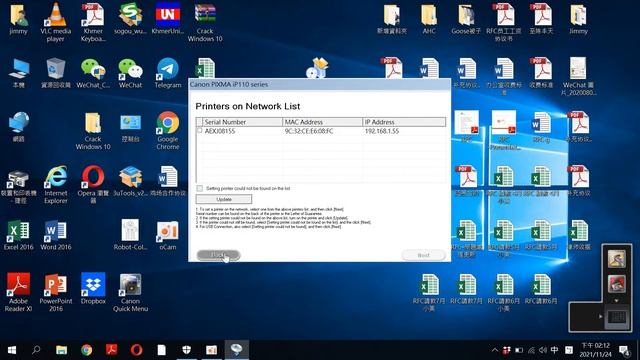
Task: Sort by the Serial Number column header
Action: [243, 122]
